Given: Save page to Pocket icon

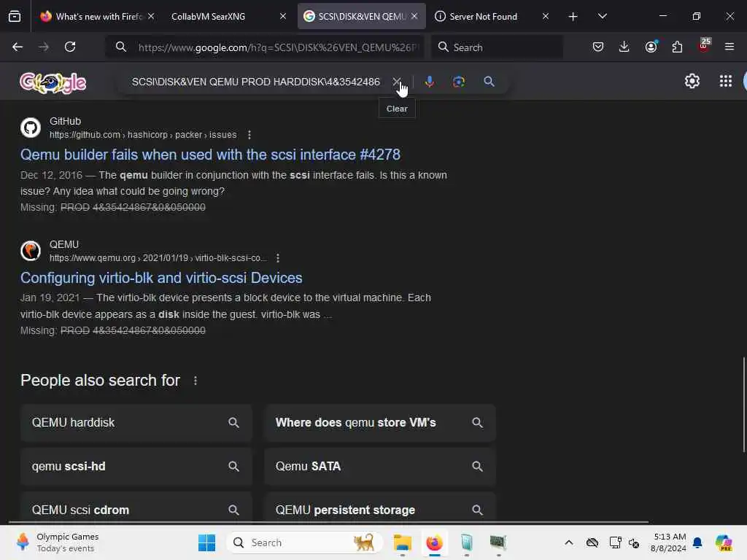Looking at the screenshot, I should (x=598, y=47).
